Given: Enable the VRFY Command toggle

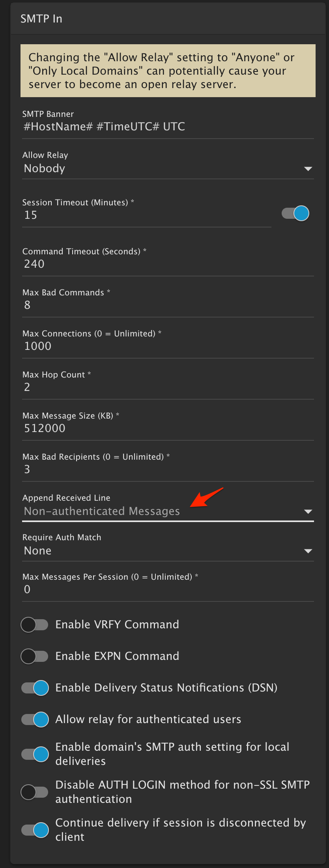Looking at the screenshot, I should (x=35, y=625).
